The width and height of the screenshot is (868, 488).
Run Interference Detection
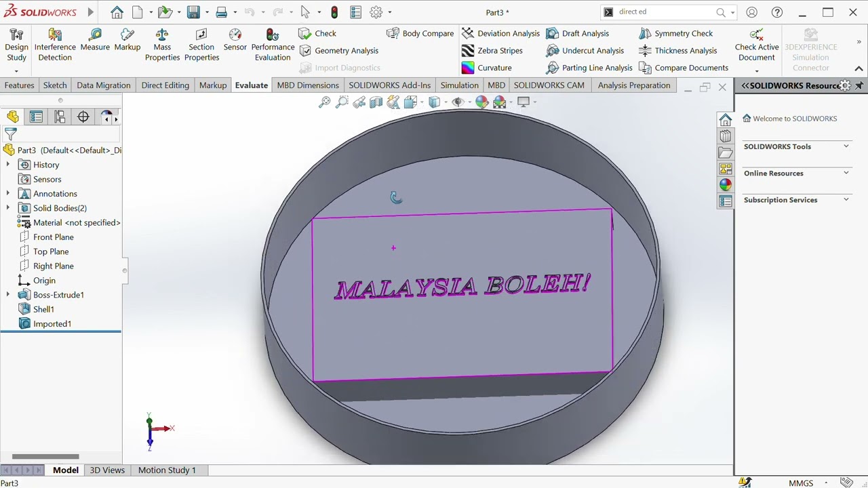click(55, 45)
